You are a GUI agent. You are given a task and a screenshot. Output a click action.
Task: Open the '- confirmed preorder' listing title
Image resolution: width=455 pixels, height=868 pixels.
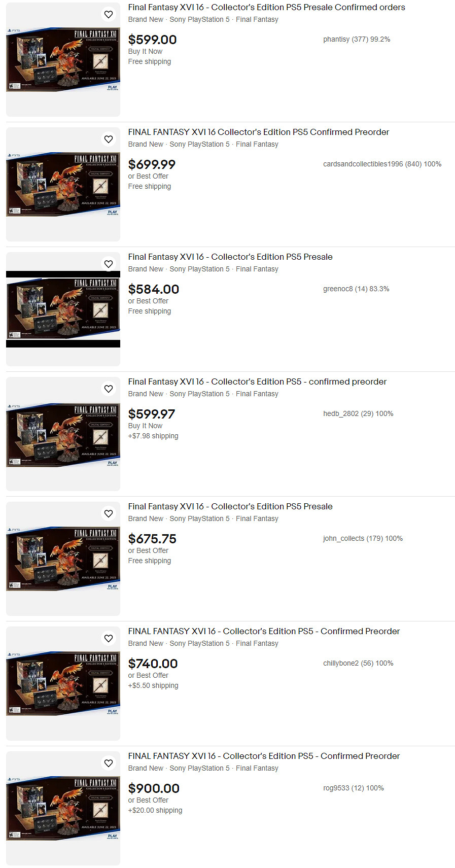click(257, 382)
